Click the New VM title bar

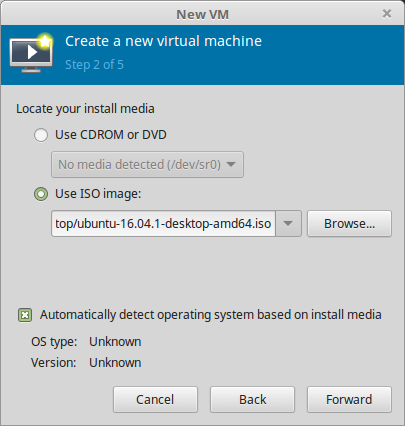coord(202,14)
